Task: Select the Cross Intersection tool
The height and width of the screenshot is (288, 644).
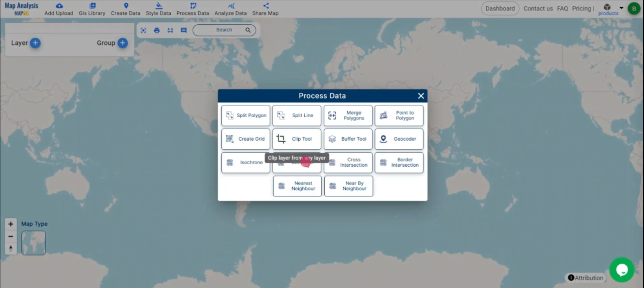Action: [x=348, y=163]
